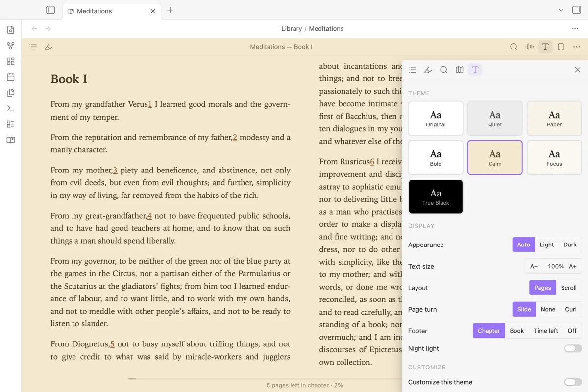Set page turn to Curl

coord(571,309)
